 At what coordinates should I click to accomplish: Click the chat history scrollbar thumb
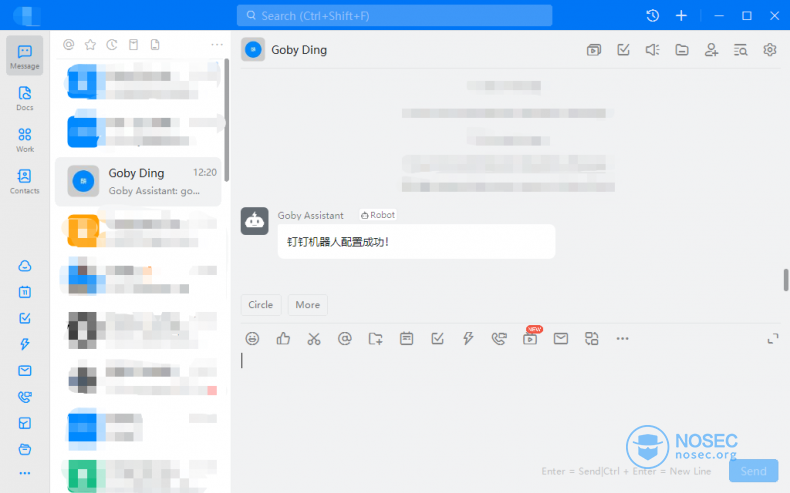pyautogui.click(x=785, y=280)
